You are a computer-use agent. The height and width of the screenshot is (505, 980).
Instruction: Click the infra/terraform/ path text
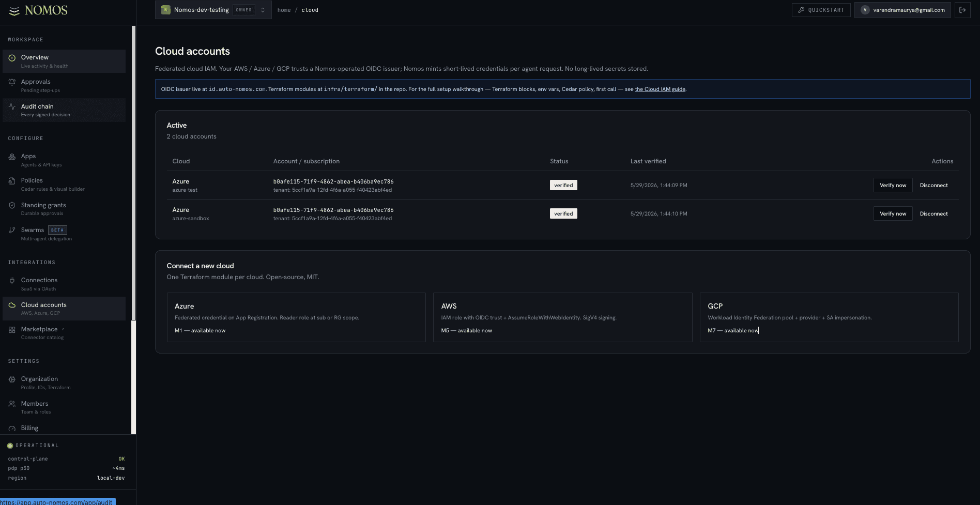[x=350, y=89]
